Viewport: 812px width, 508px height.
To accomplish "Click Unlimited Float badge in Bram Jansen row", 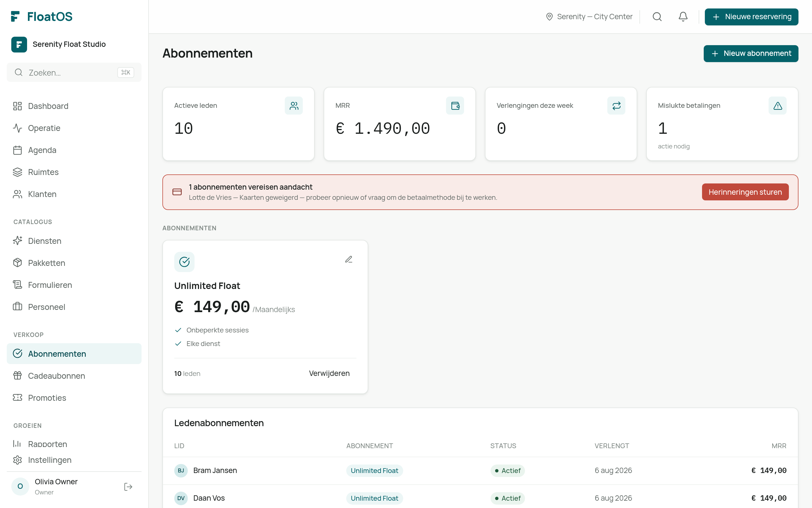I will (374, 470).
